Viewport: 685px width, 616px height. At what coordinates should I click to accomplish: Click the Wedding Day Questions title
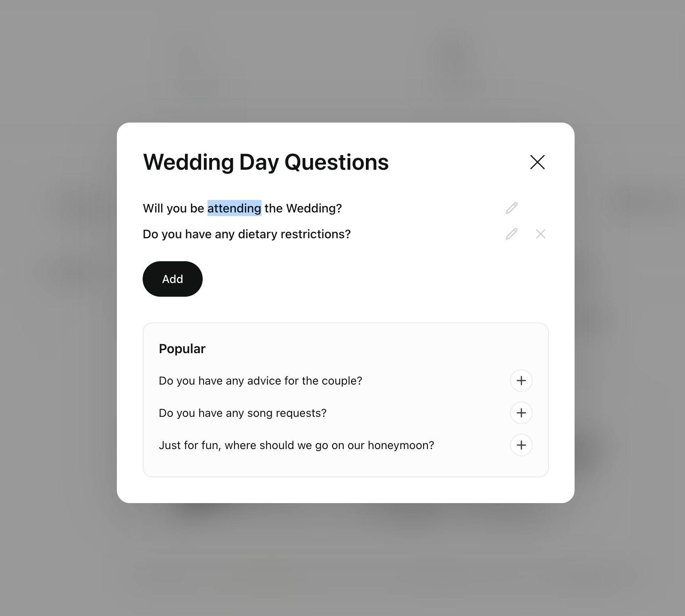click(x=266, y=162)
